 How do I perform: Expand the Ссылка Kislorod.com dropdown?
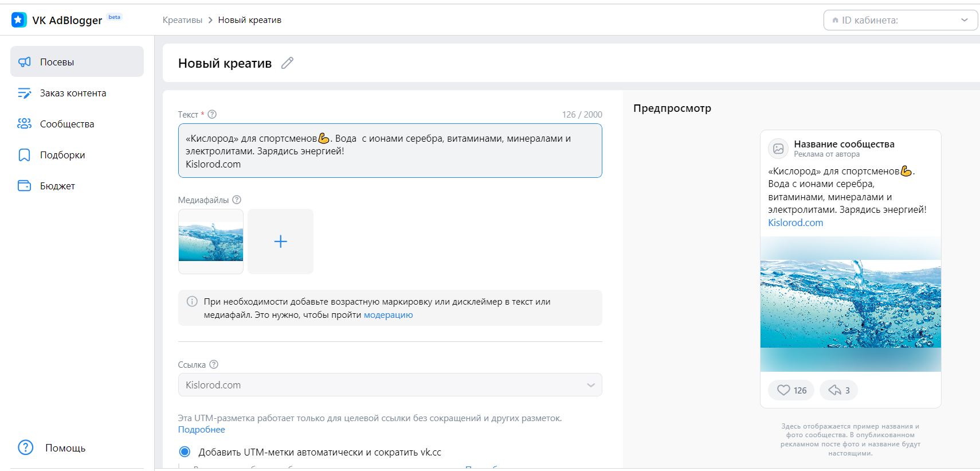[x=390, y=385]
